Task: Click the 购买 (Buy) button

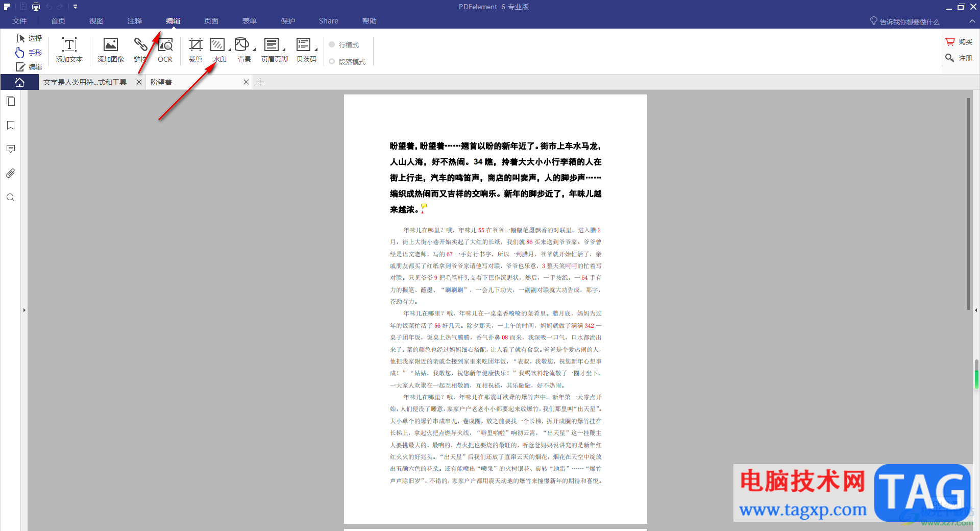Action: pos(959,42)
